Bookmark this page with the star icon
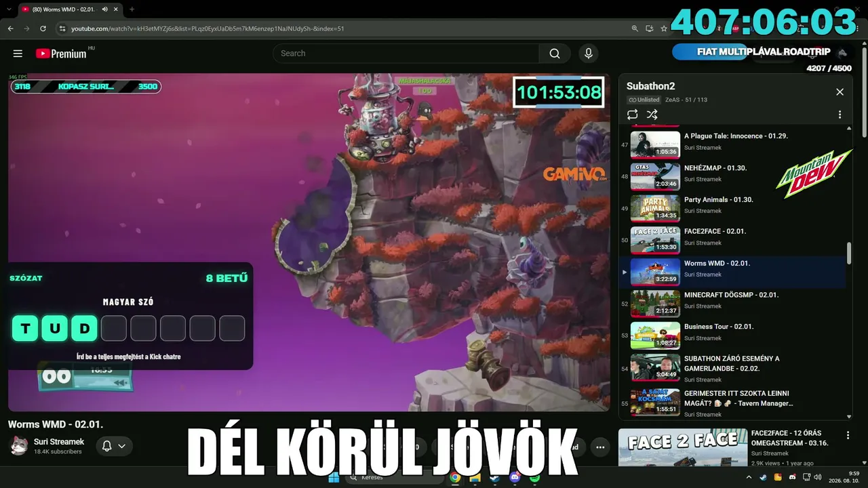 [x=664, y=28]
